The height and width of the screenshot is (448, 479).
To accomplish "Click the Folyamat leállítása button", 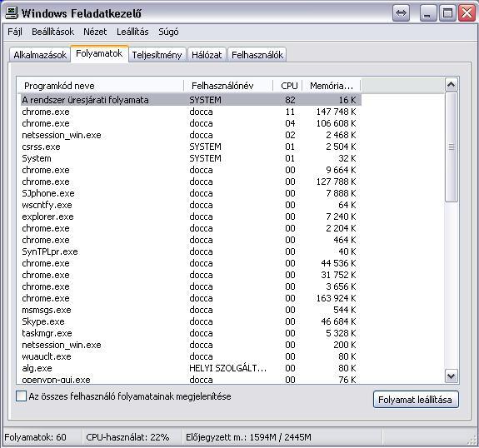I will (416, 400).
